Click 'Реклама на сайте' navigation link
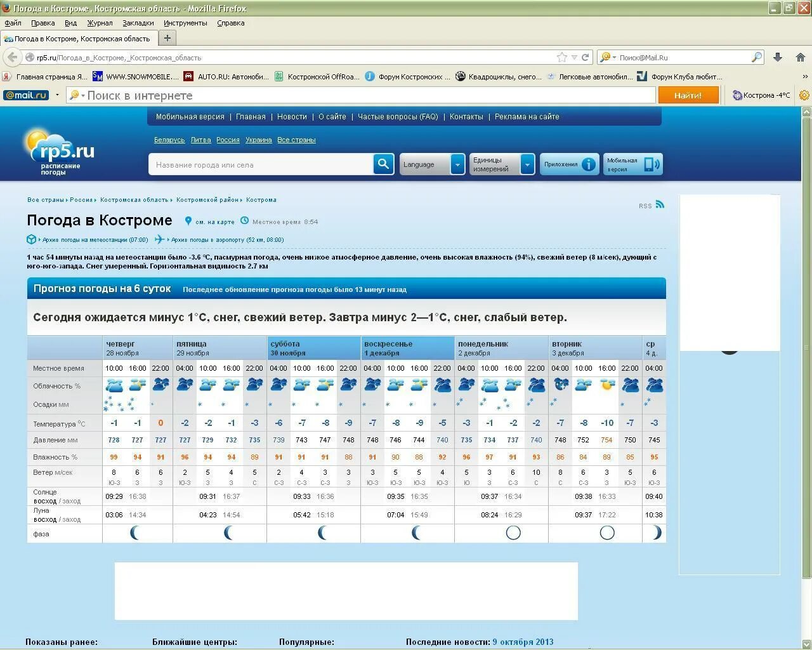Screen dimensions: 812x650 [527, 117]
